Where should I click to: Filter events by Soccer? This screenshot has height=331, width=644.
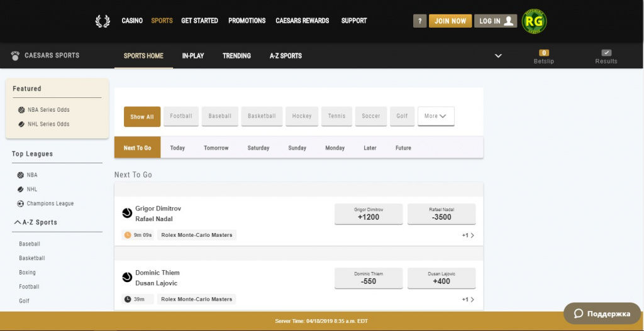[371, 116]
